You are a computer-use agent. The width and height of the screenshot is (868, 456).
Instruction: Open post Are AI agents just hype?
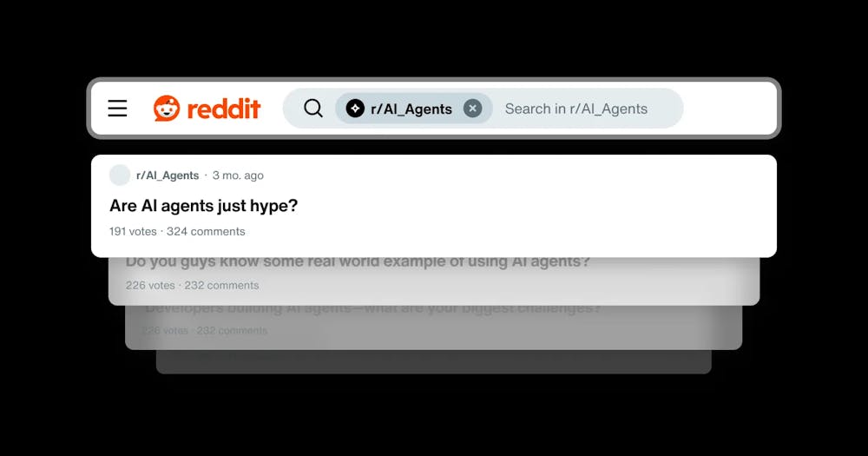coord(204,206)
